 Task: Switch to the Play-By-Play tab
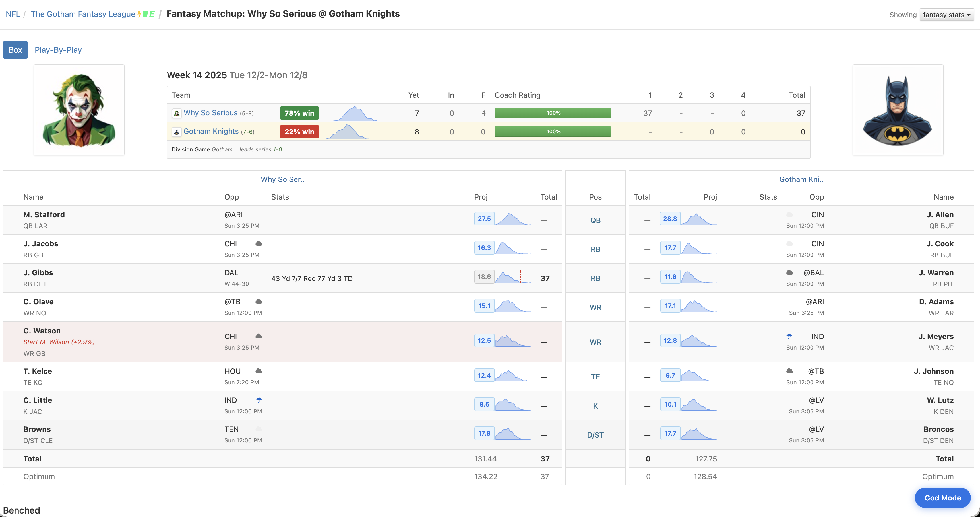tap(58, 50)
